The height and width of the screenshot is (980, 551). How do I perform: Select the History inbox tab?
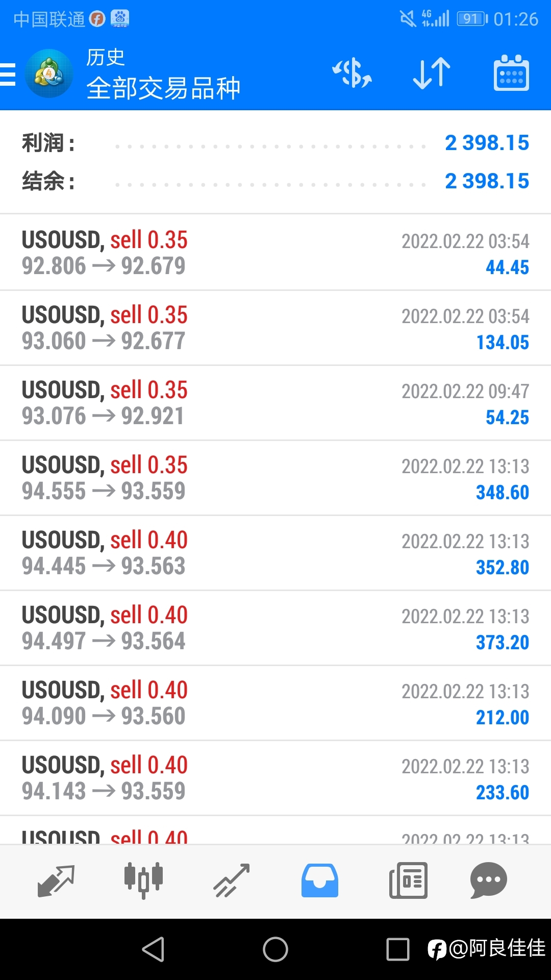[320, 880]
